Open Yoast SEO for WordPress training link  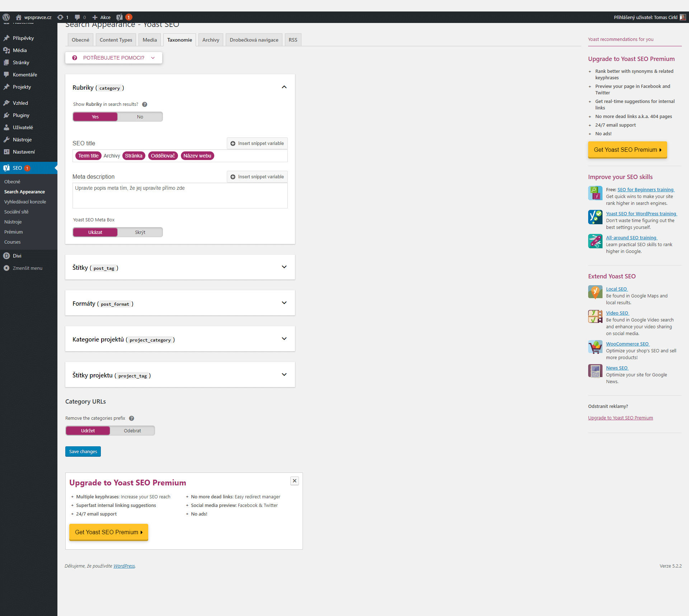pyautogui.click(x=641, y=214)
